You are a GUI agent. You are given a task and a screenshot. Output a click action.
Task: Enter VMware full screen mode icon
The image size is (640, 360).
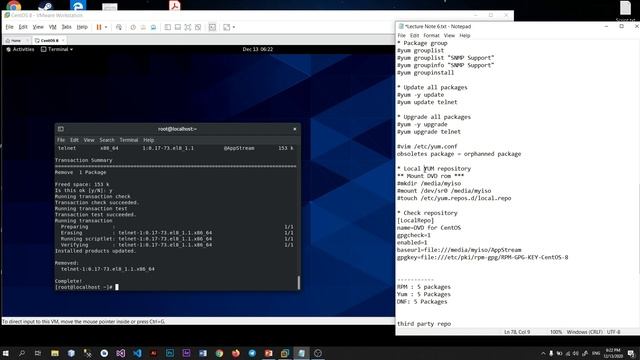tap(188, 27)
